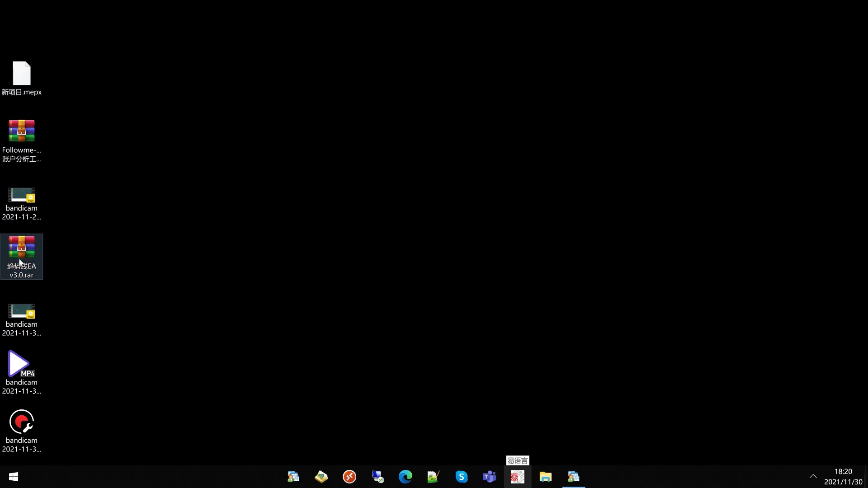Select the 新项目.mepx desktop file

tap(21, 78)
